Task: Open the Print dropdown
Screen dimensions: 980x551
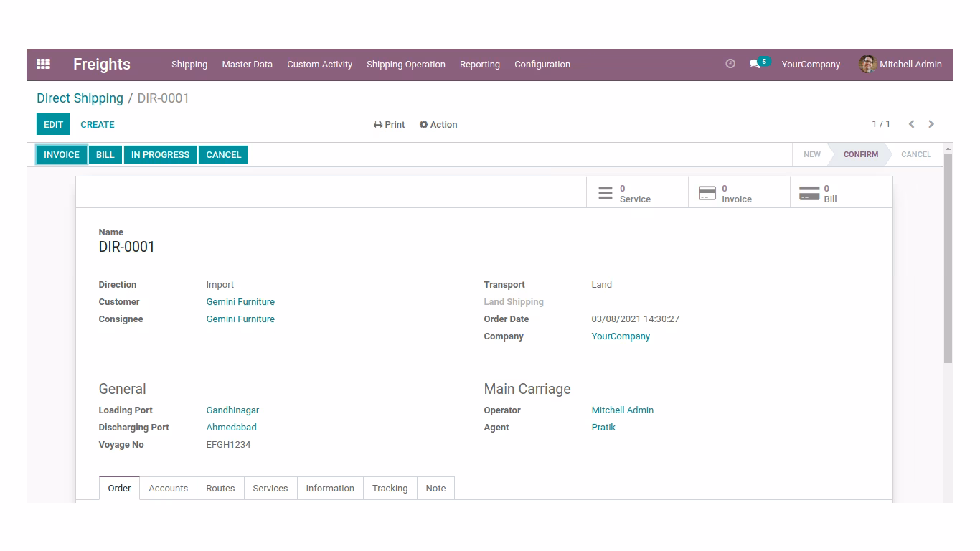Action: (390, 124)
